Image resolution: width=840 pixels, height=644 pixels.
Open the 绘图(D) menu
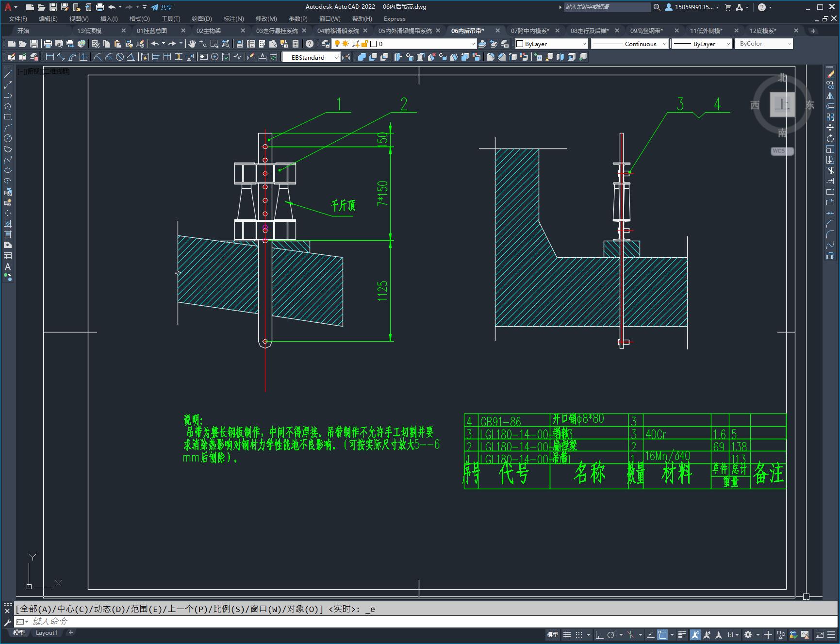(201, 18)
